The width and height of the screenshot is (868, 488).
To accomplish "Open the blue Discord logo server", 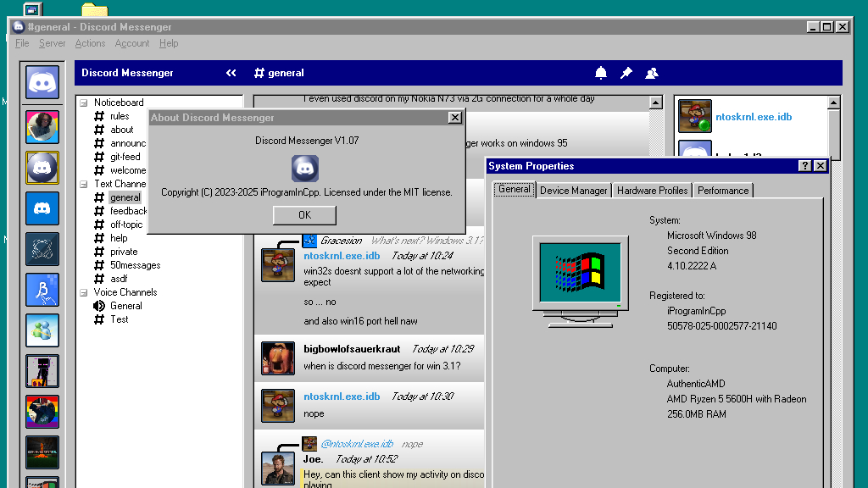I will (x=42, y=208).
